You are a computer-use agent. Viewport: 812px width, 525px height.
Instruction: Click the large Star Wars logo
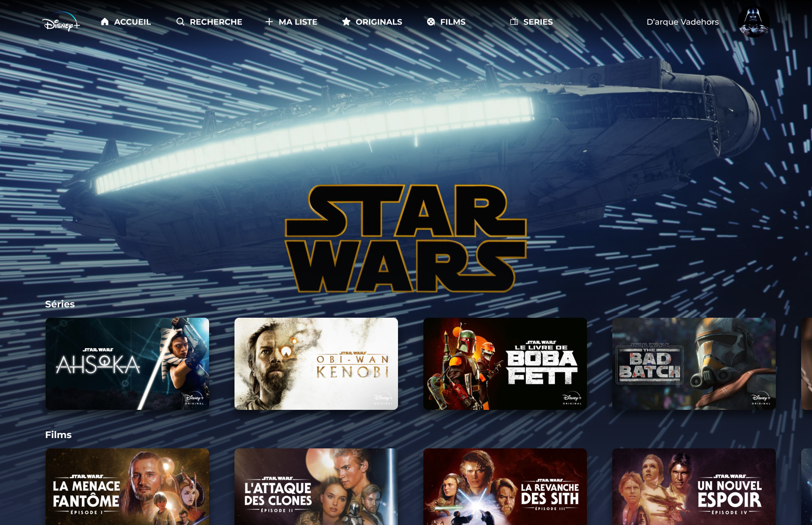406,238
